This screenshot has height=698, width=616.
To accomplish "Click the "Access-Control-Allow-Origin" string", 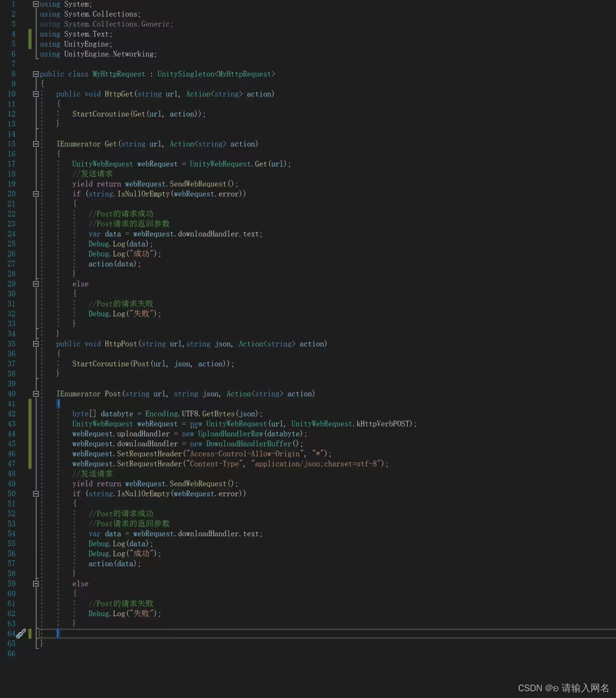I will point(245,454).
